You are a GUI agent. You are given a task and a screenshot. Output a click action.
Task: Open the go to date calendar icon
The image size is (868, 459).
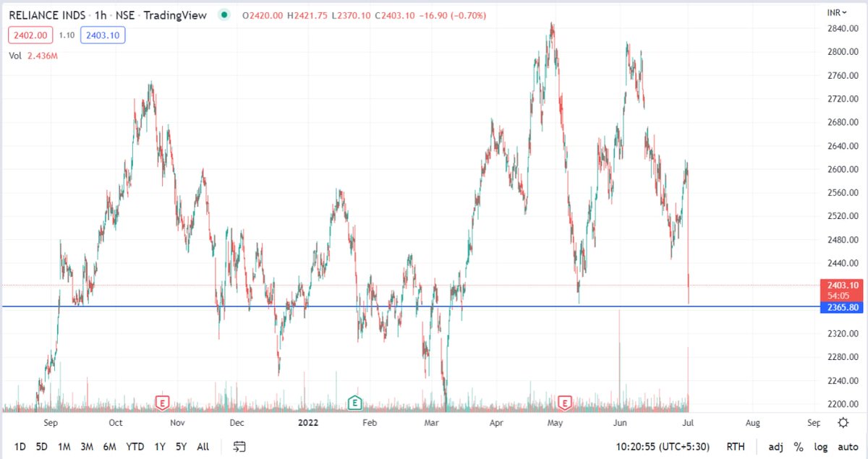(x=240, y=447)
